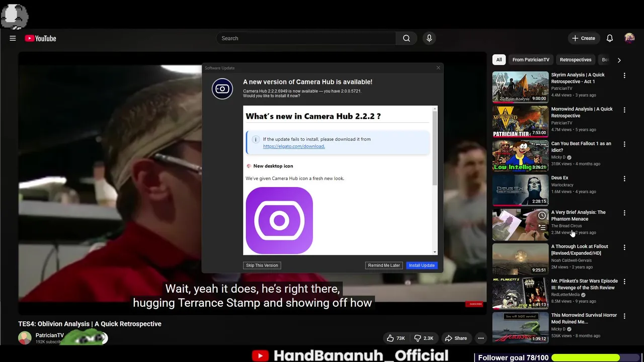Viewport: 644px width, 362px height.
Task: Click the info icon in update notice
Action: (x=256, y=139)
